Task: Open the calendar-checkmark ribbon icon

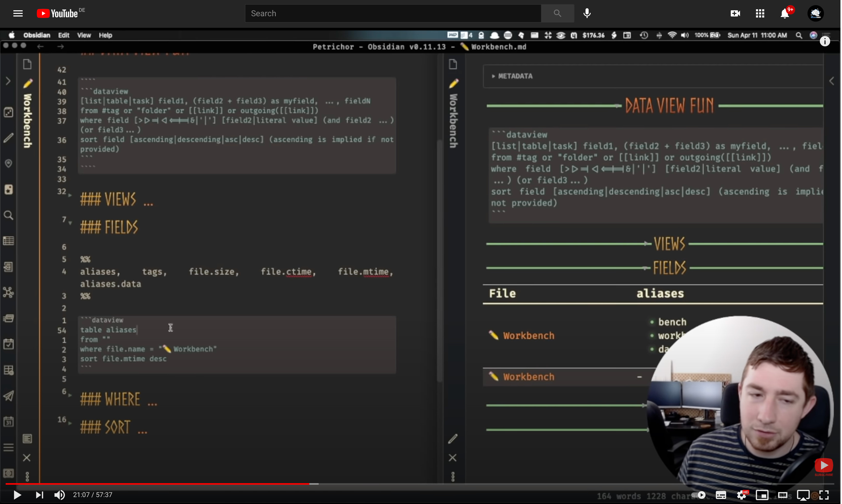Action: tap(8, 344)
